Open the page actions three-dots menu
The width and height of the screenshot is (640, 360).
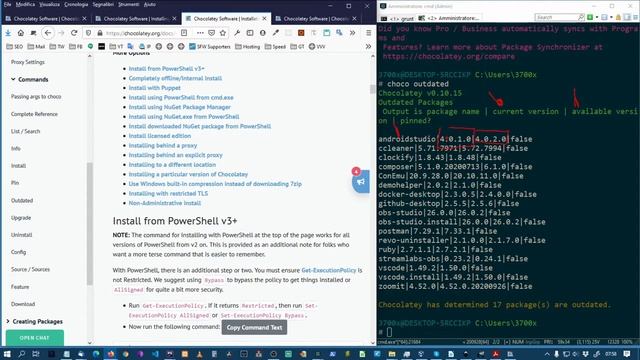pyautogui.click(x=200, y=33)
